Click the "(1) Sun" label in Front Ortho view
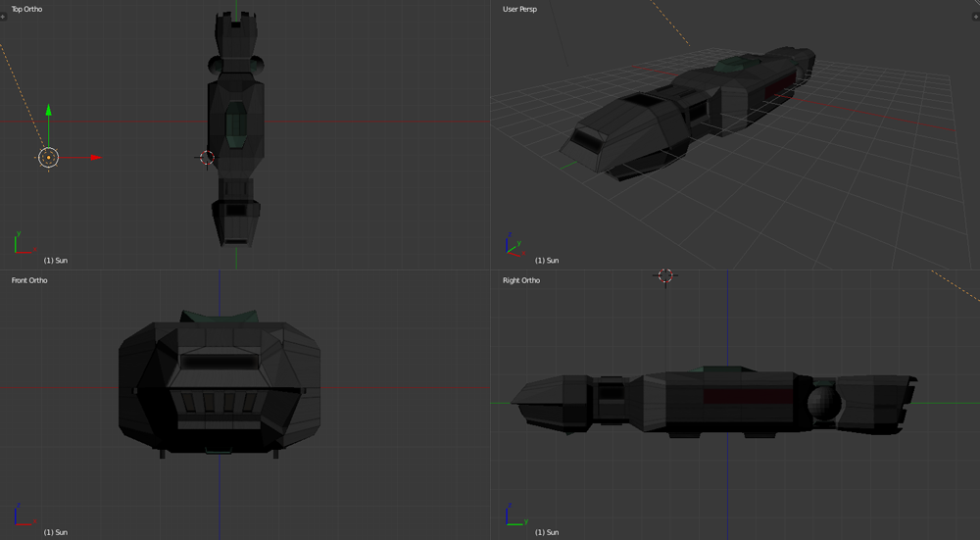The height and width of the screenshot is (540, 980). (x=56, y=532)
